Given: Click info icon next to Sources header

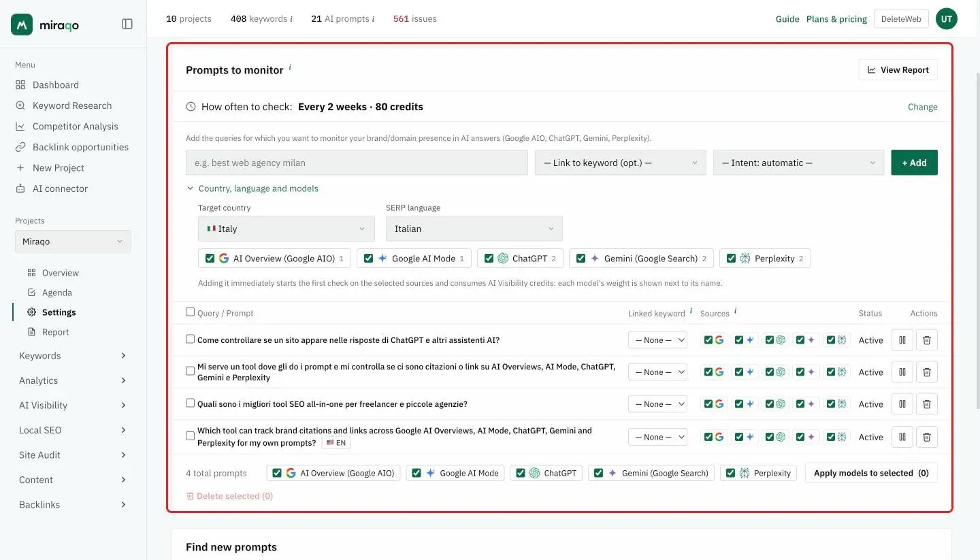Looking at the screenshot, I should pos(736,311).
